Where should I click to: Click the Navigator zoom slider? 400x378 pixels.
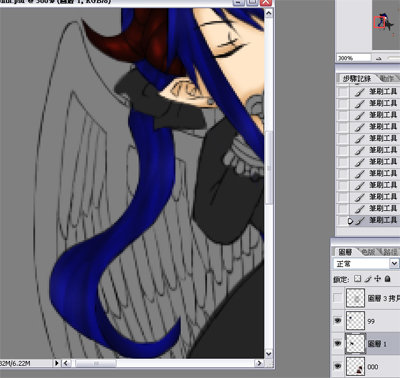[393, 58]
